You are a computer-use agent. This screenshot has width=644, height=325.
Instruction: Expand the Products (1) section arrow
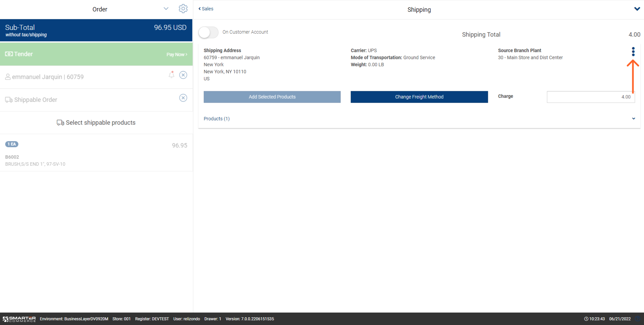pyautogui.click(x=633, y=119)
